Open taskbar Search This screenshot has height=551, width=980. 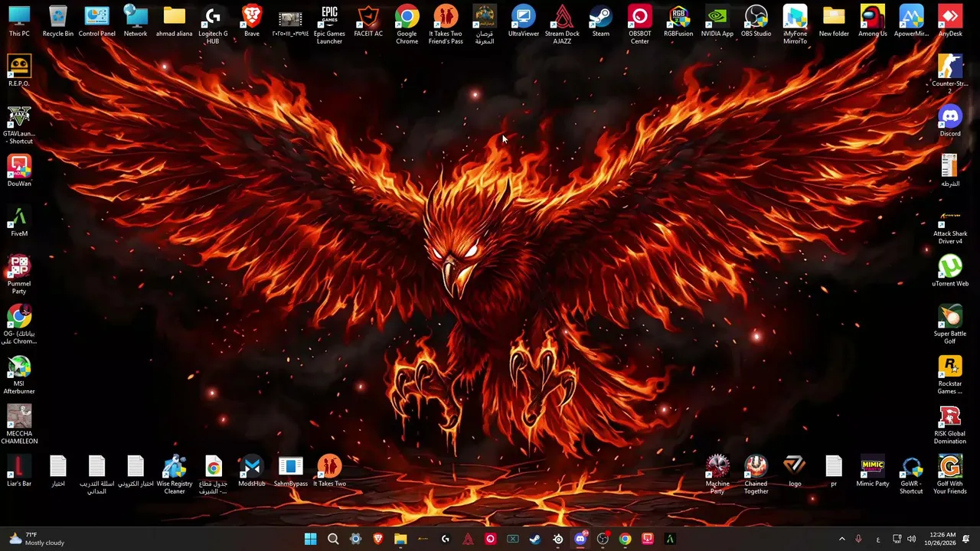333,539
